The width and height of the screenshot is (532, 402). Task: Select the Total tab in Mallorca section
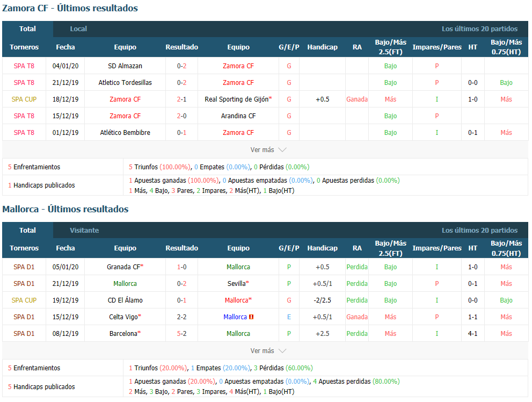(x=27, y=230)
